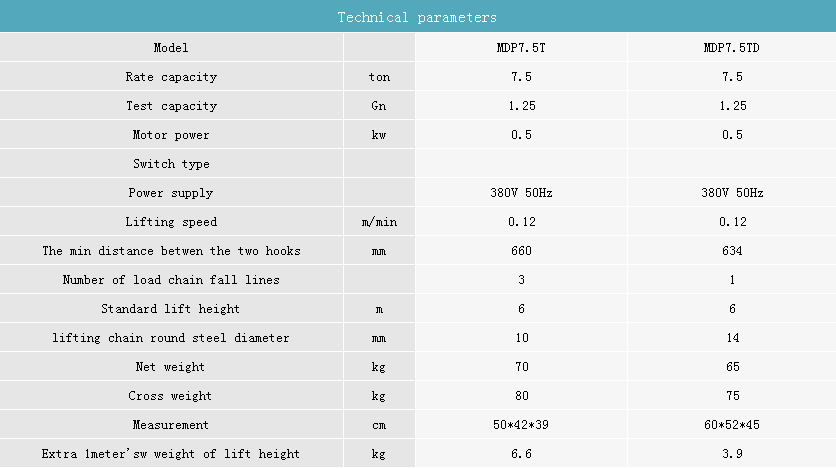The width and height of the screenshot is (836, 468).
Task: Select the Power supply row label
Action: [171, 193]
